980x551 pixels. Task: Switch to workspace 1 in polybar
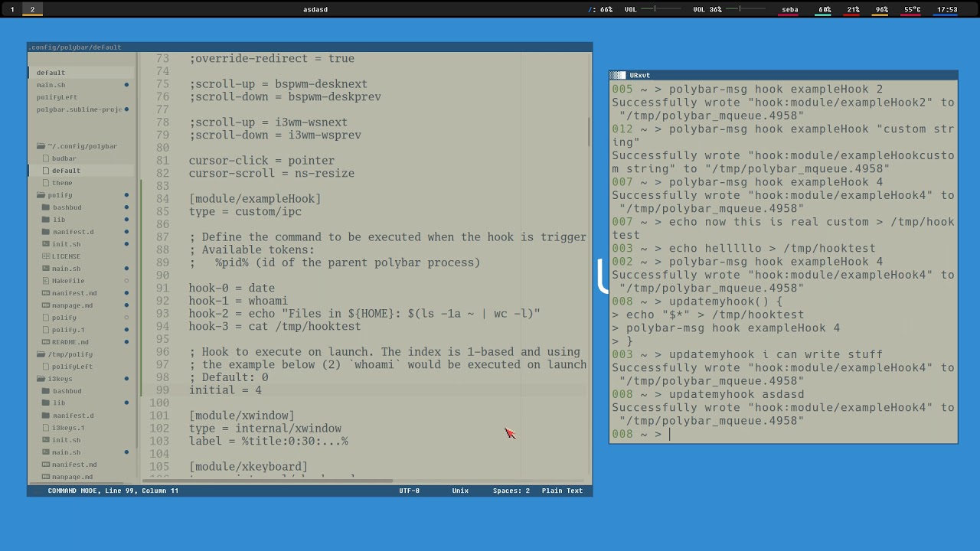click(x=11, y=9)
